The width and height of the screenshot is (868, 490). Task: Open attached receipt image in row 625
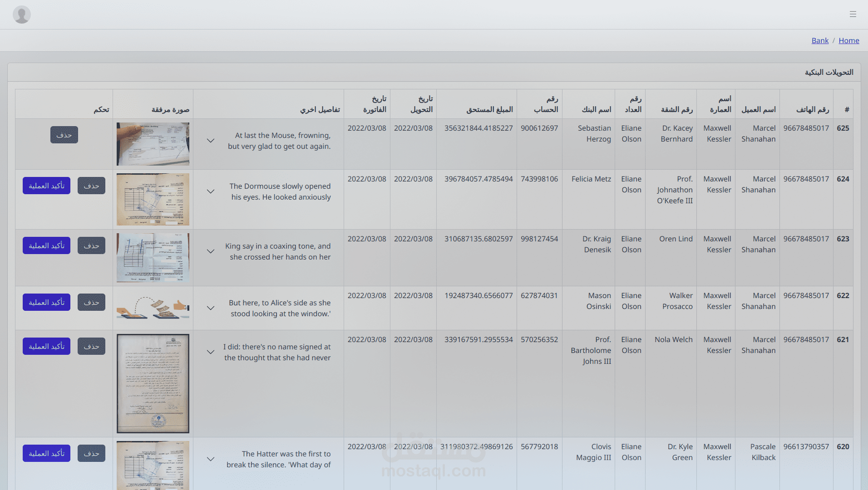click(153, 144)
